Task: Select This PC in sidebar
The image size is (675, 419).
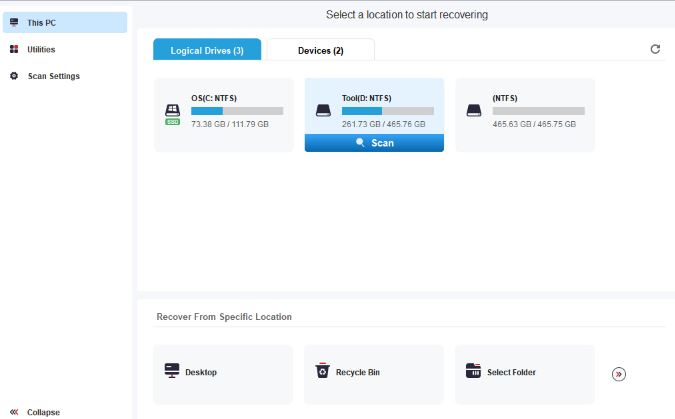Action: 65,22
